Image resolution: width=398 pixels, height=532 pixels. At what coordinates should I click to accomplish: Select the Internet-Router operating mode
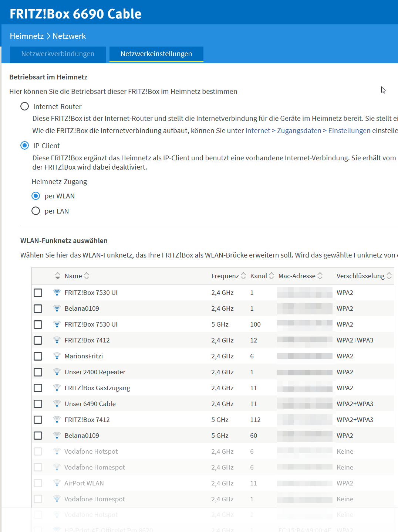point(25,106)
